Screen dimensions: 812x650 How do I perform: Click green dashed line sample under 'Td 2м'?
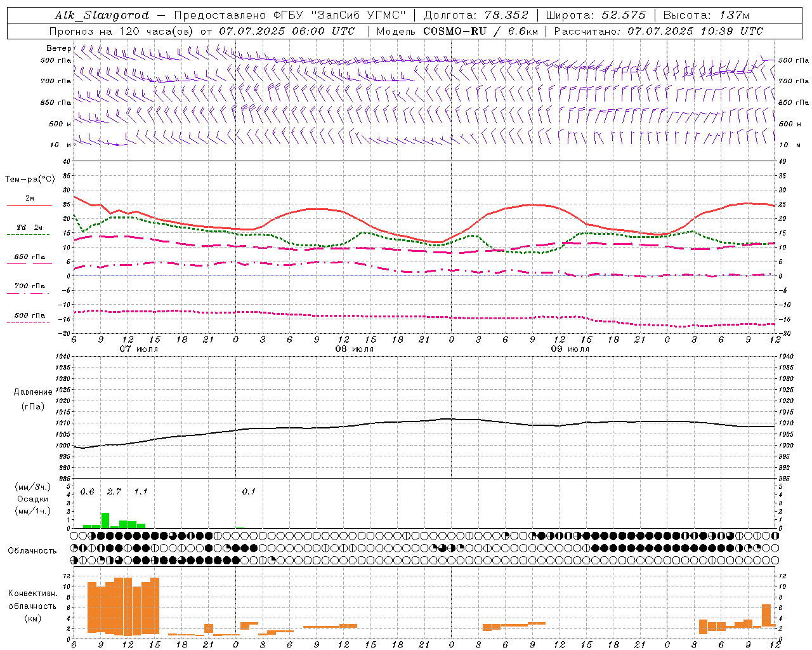point(29,234)
